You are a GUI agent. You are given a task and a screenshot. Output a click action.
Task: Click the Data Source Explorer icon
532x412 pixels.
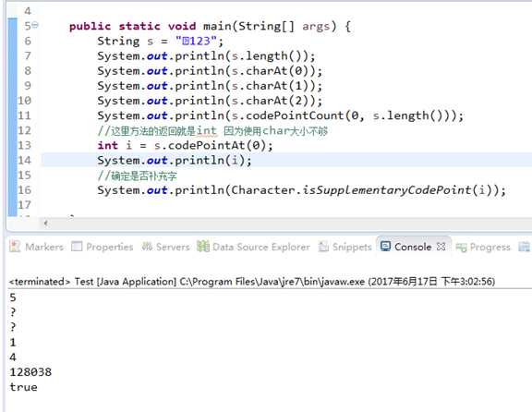[x=203, y=246]
